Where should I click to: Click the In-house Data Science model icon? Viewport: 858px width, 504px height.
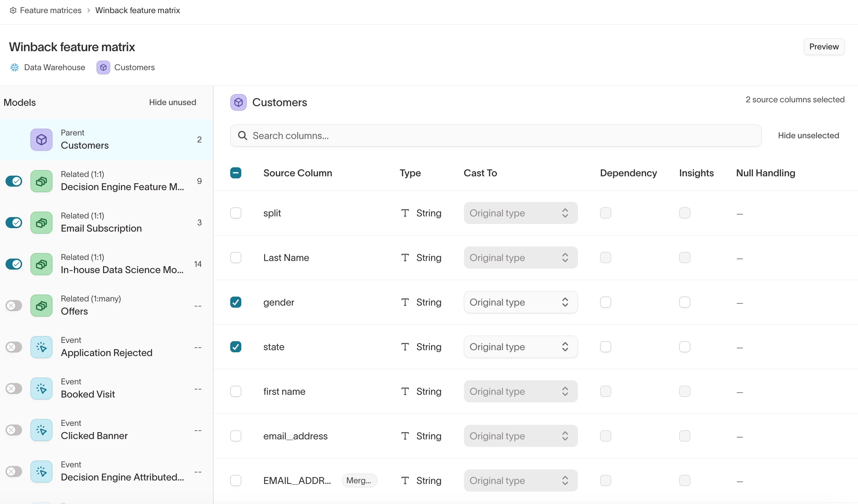[41, 264]
